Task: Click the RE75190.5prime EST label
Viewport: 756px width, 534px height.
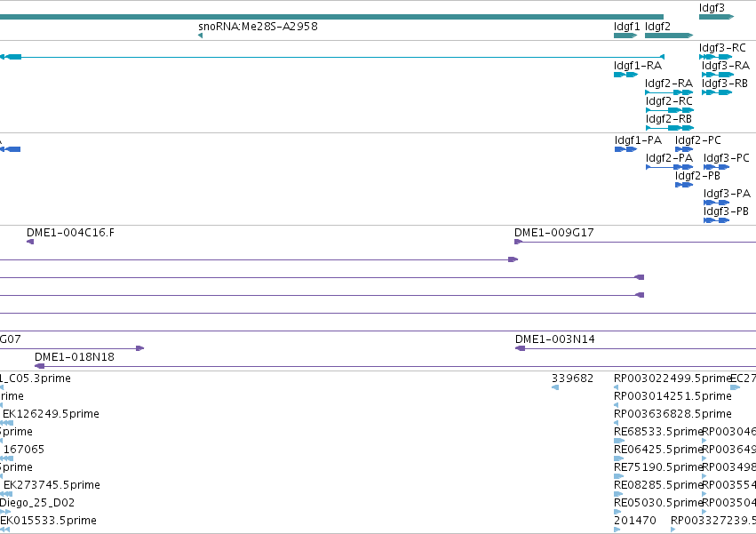Action: point(657,468)
